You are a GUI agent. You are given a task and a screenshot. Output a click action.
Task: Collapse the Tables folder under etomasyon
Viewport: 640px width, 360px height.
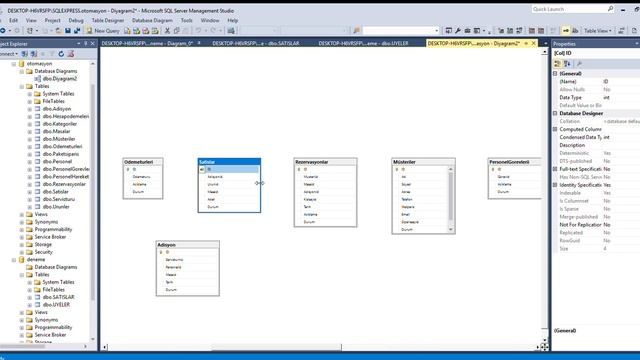coord(22,87)
